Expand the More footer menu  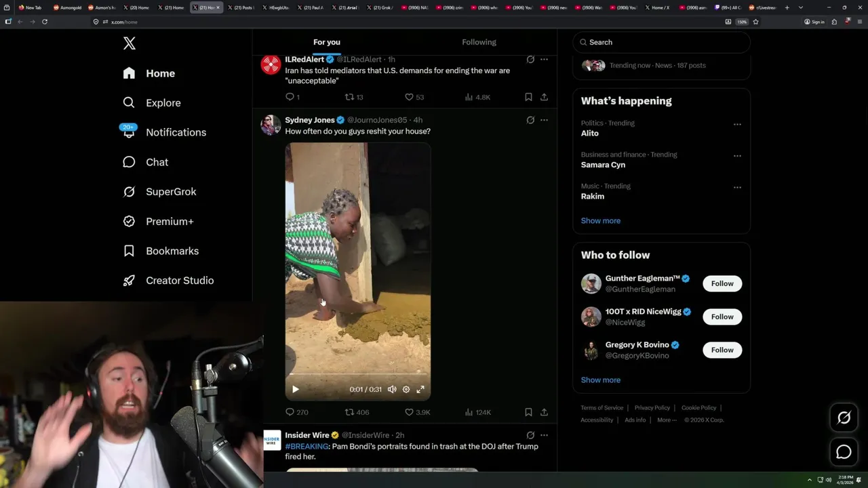pos(667,420)
